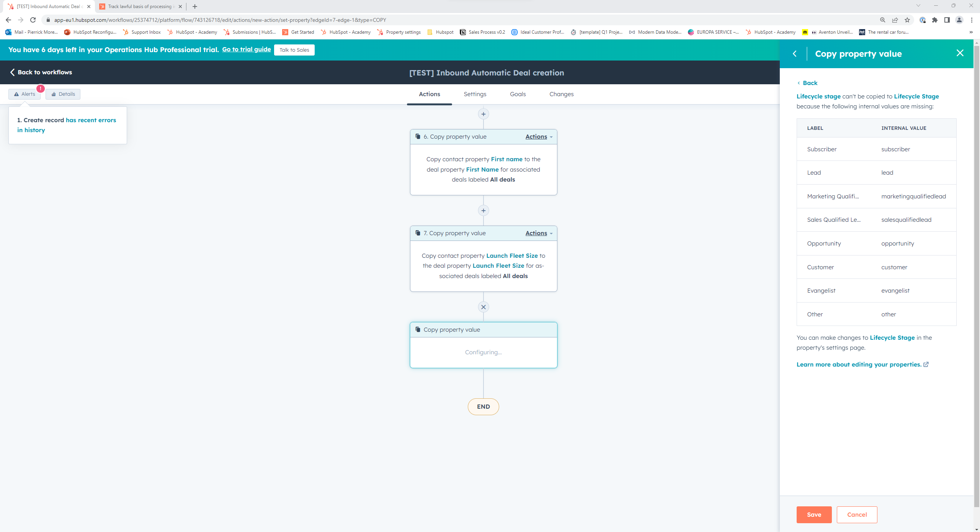Click the browser extensions puzzle icon
This screenshot has width=980, height=532.
point(934,20)
